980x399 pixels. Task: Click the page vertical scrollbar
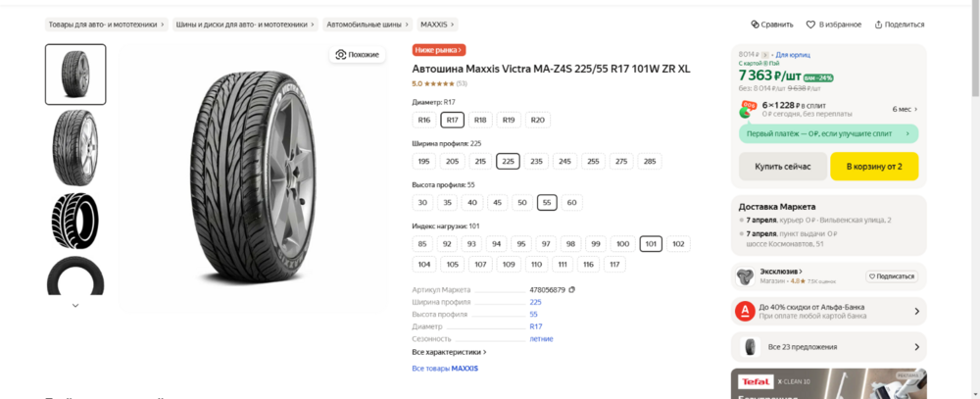(x=975, y=50)
